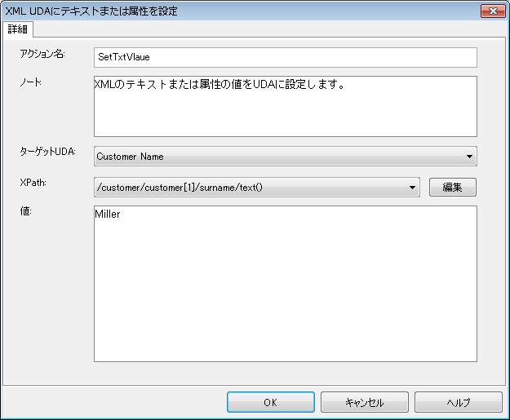Select the Customer Name combo box
Viewport: 510px width, 420px height.
(x=286, y=157)
